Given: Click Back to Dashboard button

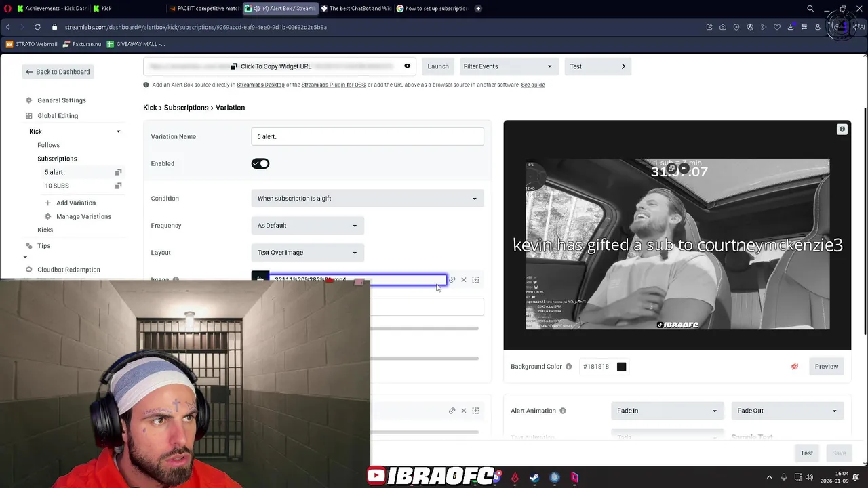Looking at the screenshot, I should (58, 72).
